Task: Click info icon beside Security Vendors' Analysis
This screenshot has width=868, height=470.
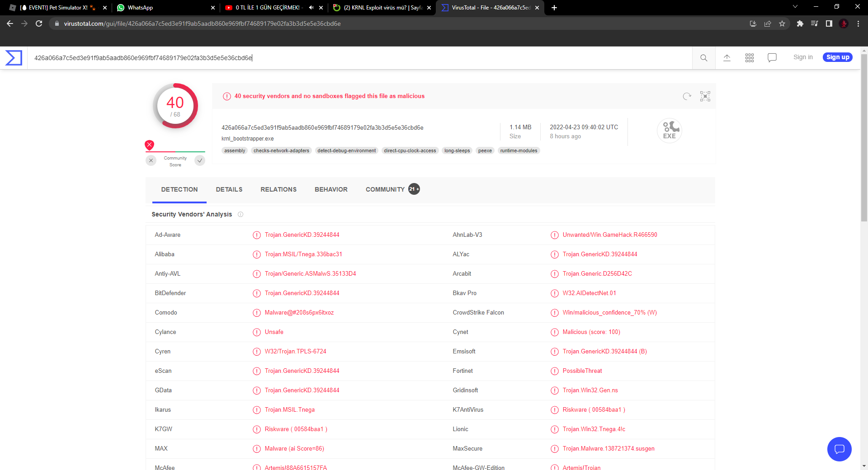Action: pos(241,215)
